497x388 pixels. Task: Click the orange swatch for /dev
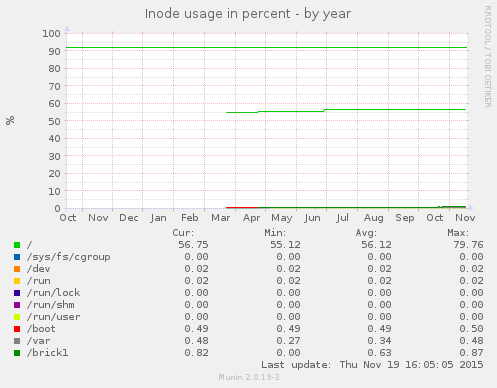click(x=17, y=269)
